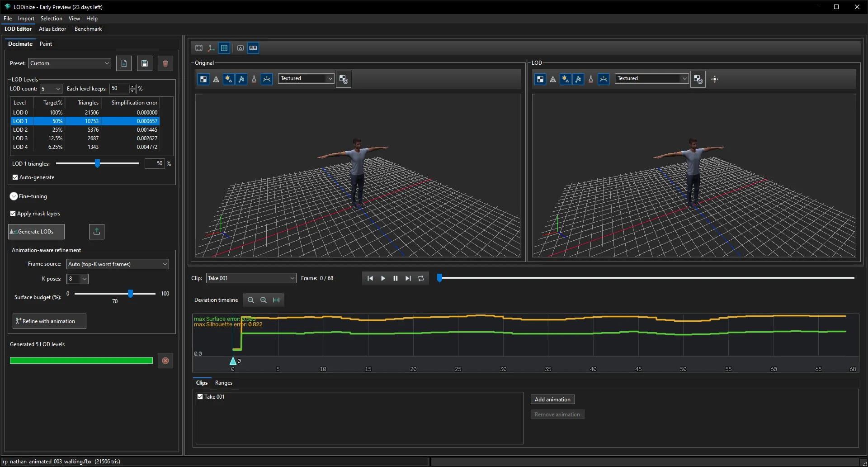
Task: Click the export LODs upload icon
Action: click(x=97, y=232)
